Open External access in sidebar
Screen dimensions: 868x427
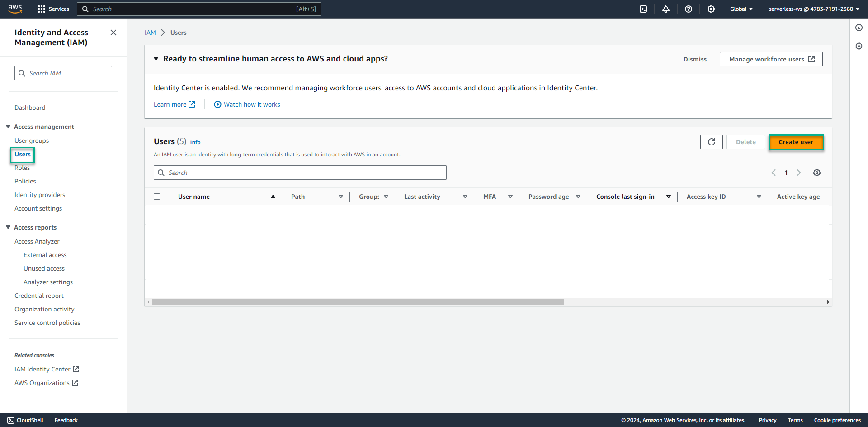[45, 255]
